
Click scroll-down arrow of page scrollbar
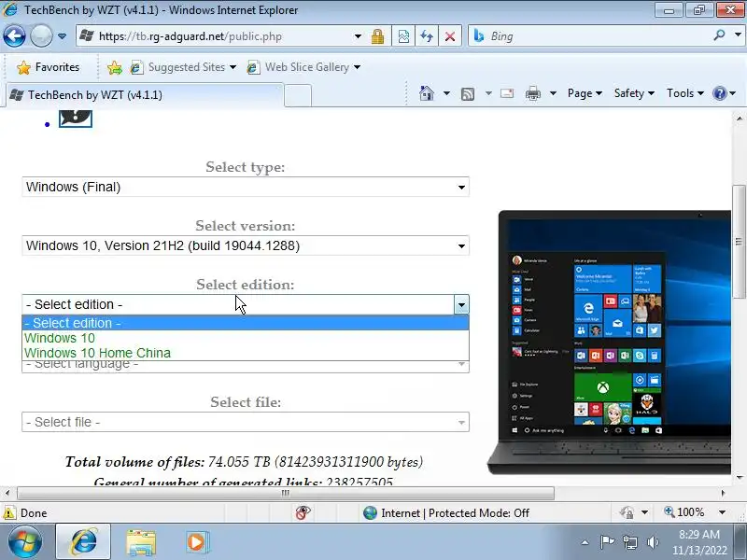tap(739, 478)
